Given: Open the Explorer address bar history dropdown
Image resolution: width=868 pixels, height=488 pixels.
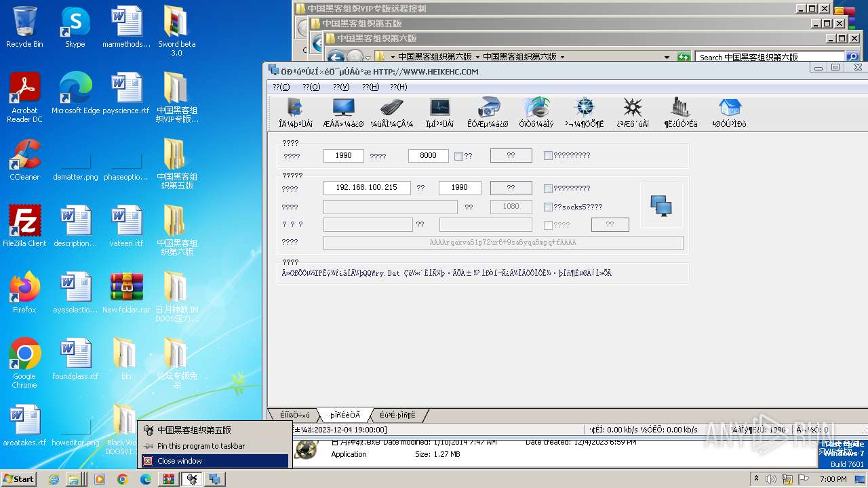Looking at the screenshot, I should click(667, 57).
